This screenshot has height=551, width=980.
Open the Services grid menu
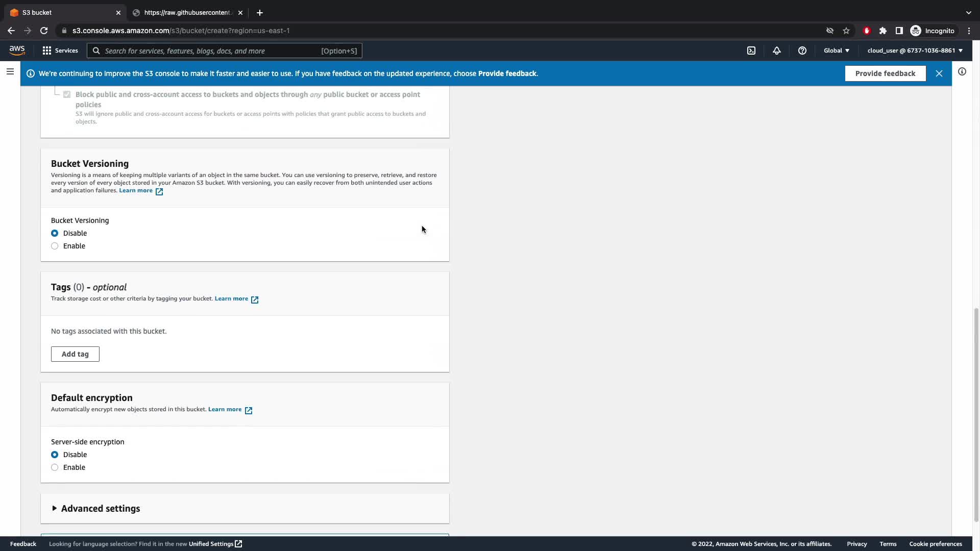pos(60,51)
